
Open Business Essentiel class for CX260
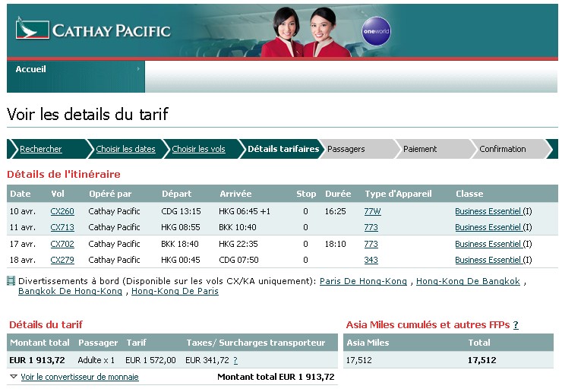click(488, 211)
